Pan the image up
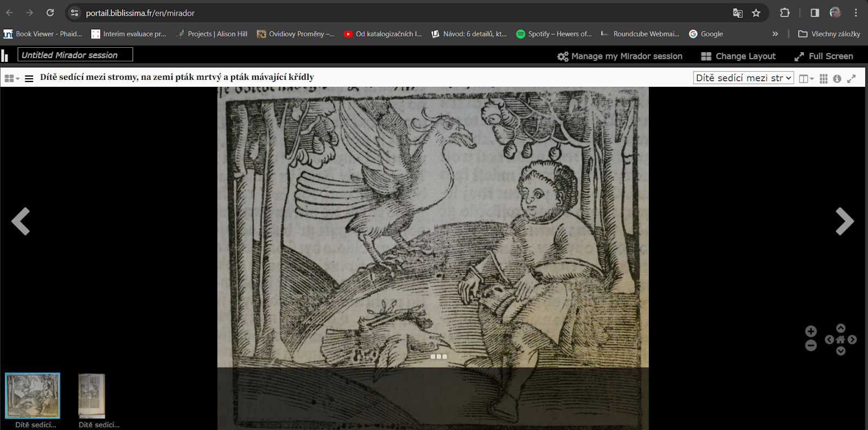The image size is (868, 430). (x=841, y=328)
